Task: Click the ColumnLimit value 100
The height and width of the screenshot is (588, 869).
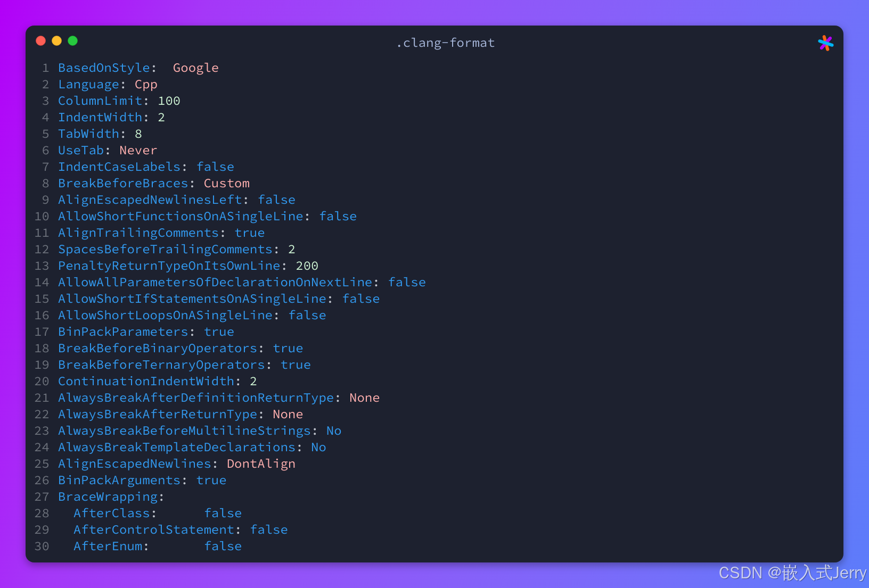Action: coord(169,101)
